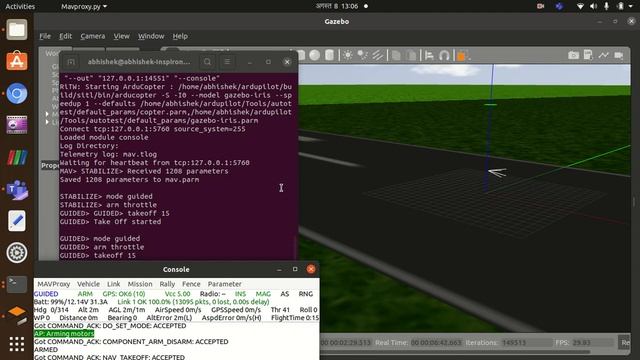Screen dimensions: 640x360
Task: Open the MAVProxy menu in Console
Action: pos(53,284)
